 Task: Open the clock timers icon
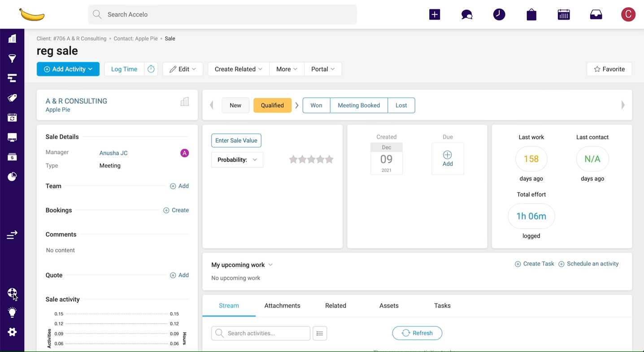coord(499,14)
